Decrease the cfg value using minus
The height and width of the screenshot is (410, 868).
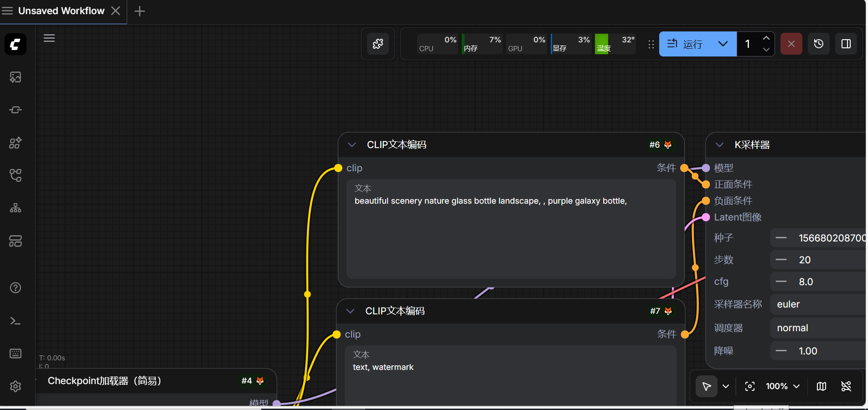[x=781, y=282]
